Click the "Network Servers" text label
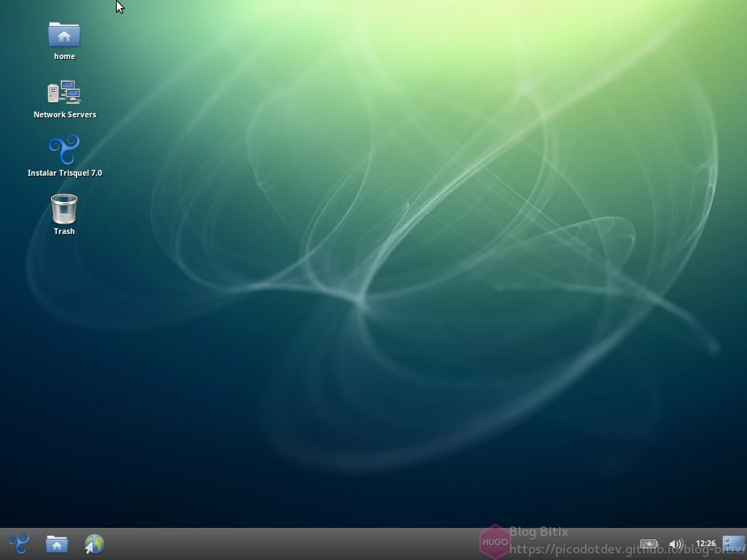 click(x=65, y=114)
